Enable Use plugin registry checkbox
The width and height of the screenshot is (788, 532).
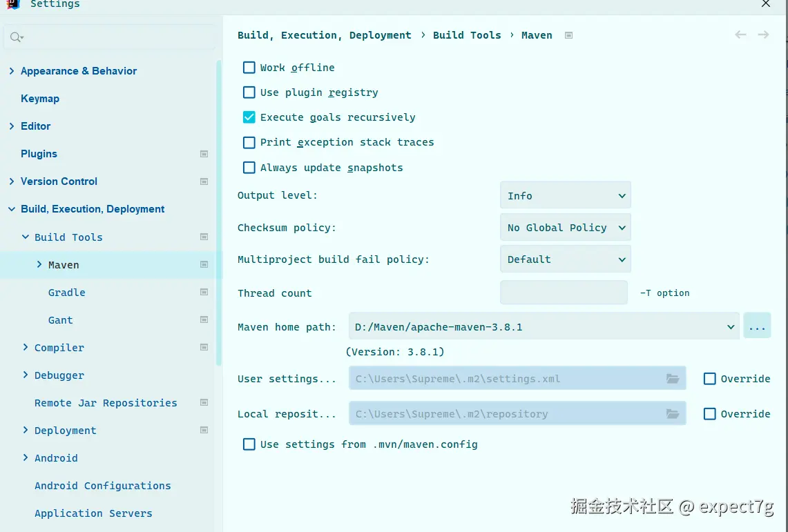point(249,92)
